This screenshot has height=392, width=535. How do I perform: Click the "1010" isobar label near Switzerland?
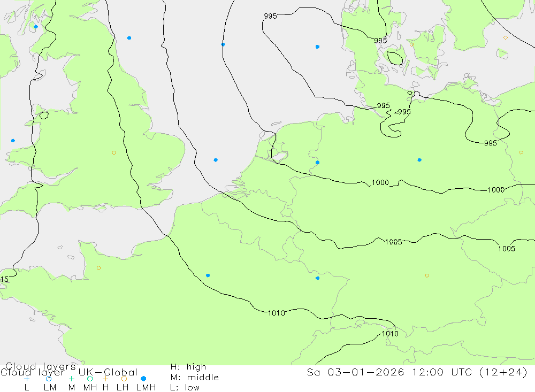click(x=389, y=334)
